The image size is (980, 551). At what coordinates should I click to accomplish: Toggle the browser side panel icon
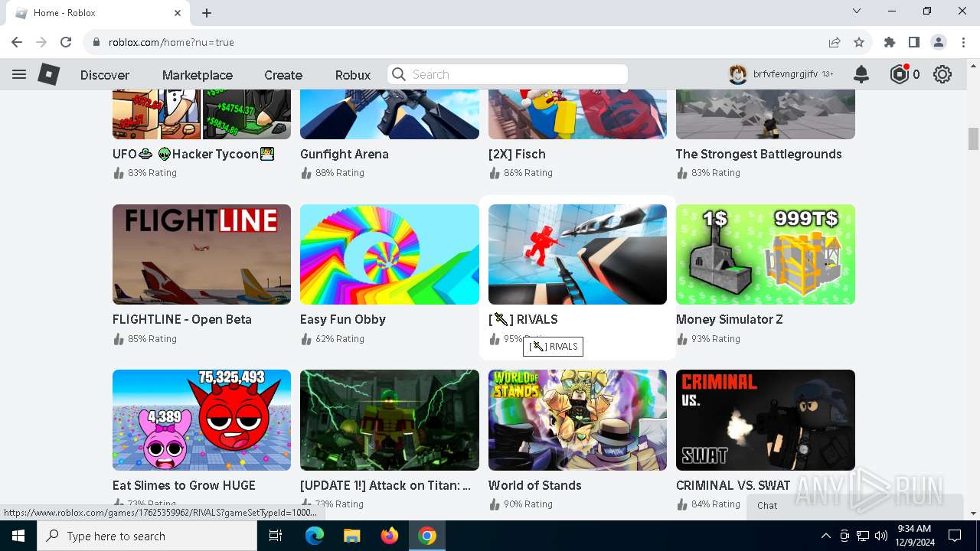point(914,42)
